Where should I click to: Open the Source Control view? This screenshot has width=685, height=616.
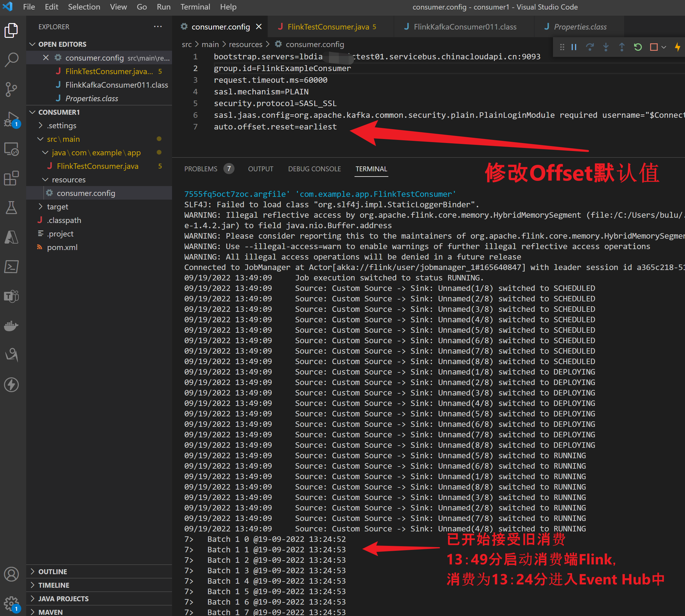pyautogui.click(x=11, y=89)
